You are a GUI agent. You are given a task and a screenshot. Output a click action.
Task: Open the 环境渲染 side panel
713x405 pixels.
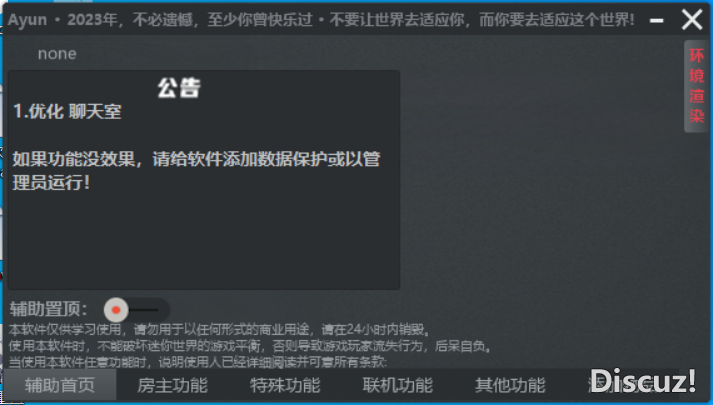click(697, 86)
